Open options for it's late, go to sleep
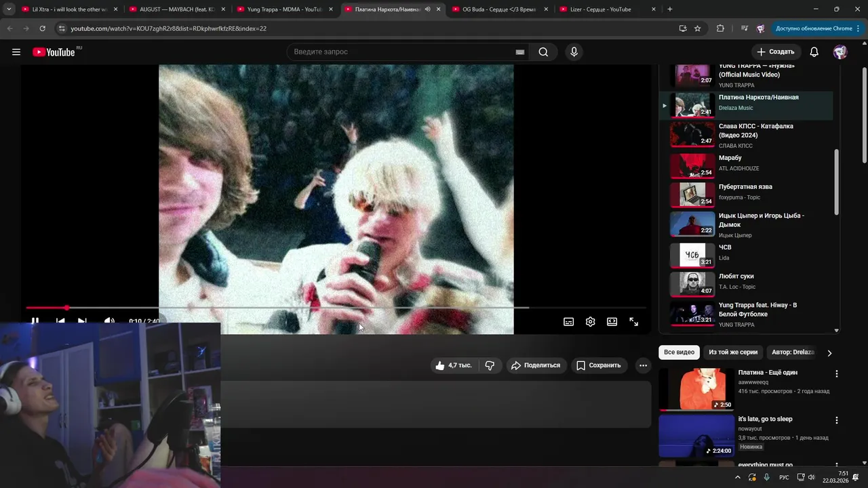The image size is (868, 488). pos(837,420)
